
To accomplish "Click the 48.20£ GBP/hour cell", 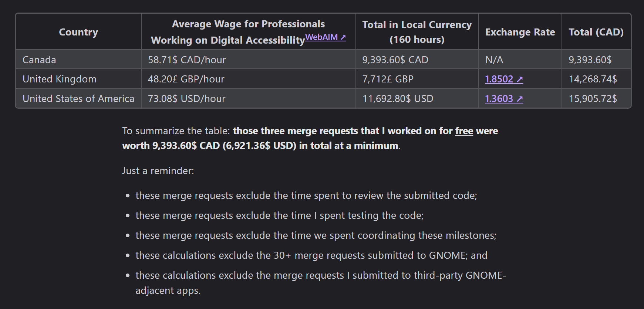I will coord(248,79).
